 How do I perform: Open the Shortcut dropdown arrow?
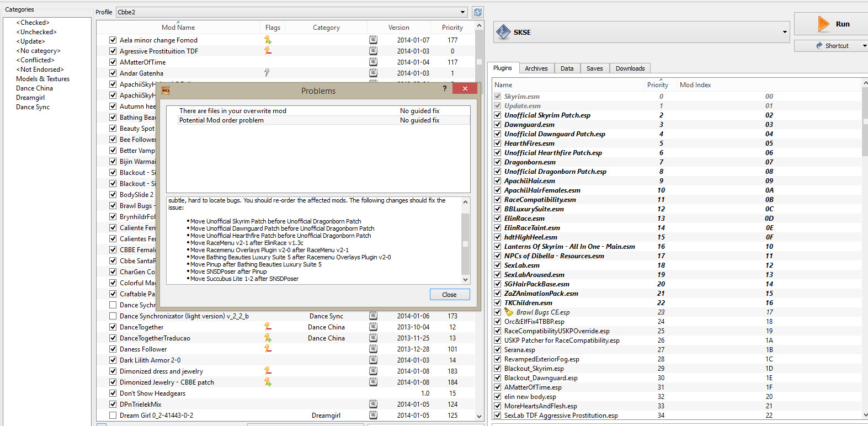tap(864, 46)
